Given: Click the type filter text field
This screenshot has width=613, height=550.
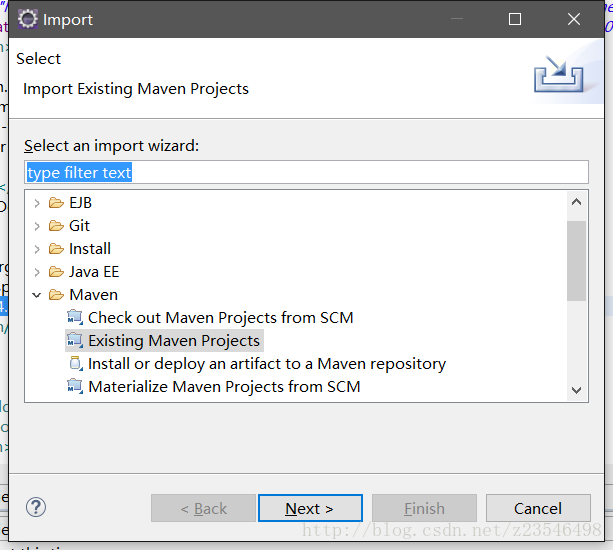Looking at the screenshot, I should (306, 172).
